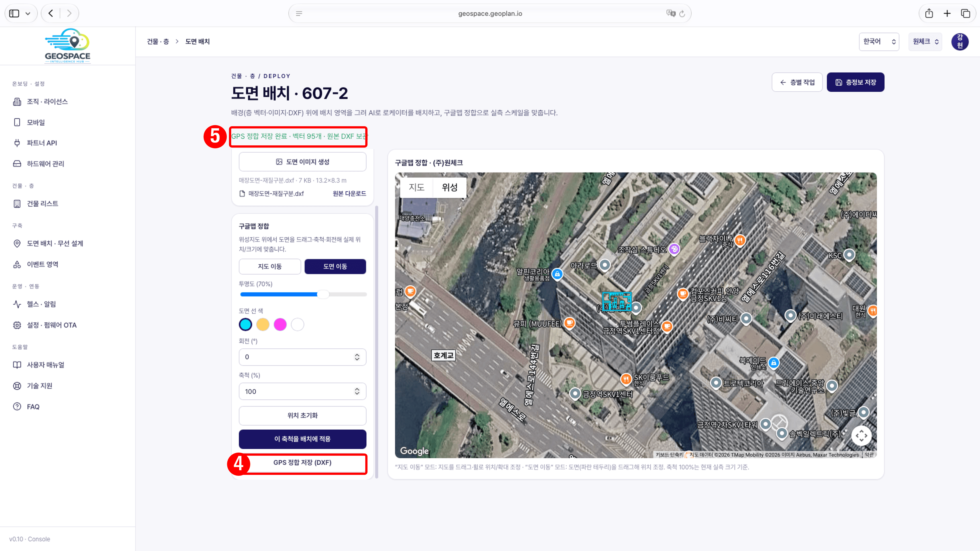The width and height of the screenshot is (980, 551).
Task: Expand browser sidebar options chevron
Action: click(28, 13)
